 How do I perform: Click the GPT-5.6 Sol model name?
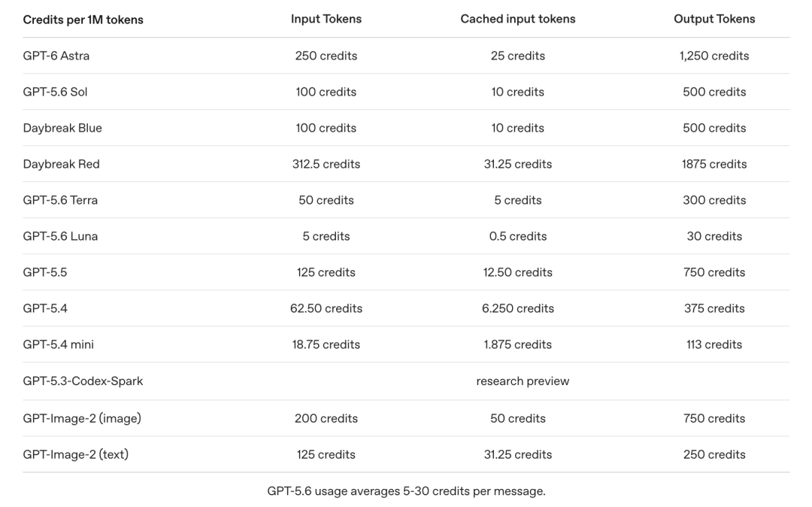pos(55,92)
